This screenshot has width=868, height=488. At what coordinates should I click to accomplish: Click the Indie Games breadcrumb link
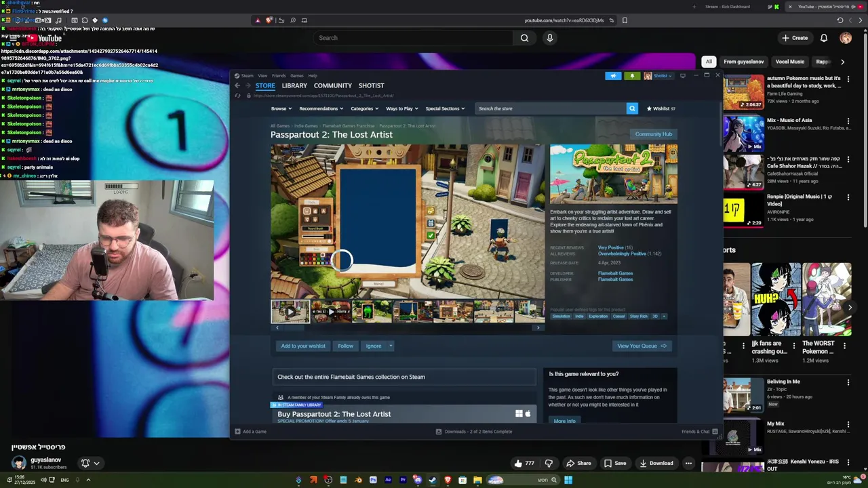[x=306, y=125]
